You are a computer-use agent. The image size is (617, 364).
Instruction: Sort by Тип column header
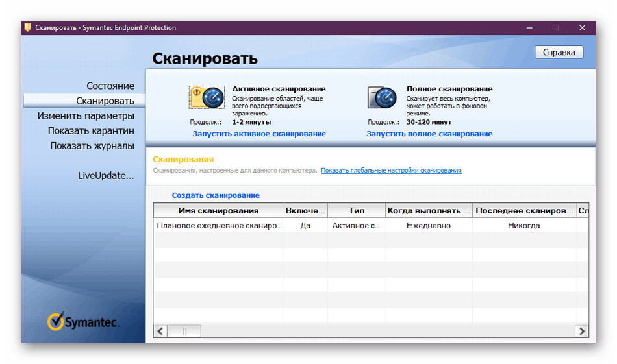[x=357, y=211]
